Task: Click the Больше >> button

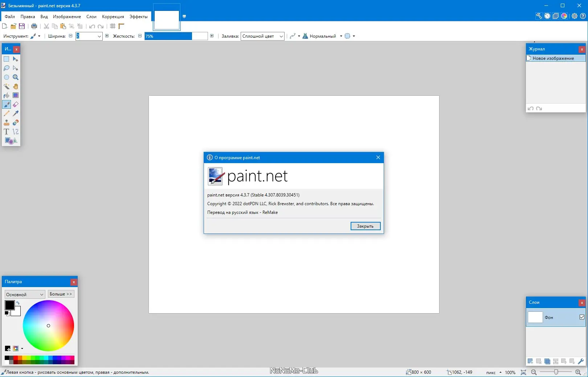Action: tap(61, 294)
